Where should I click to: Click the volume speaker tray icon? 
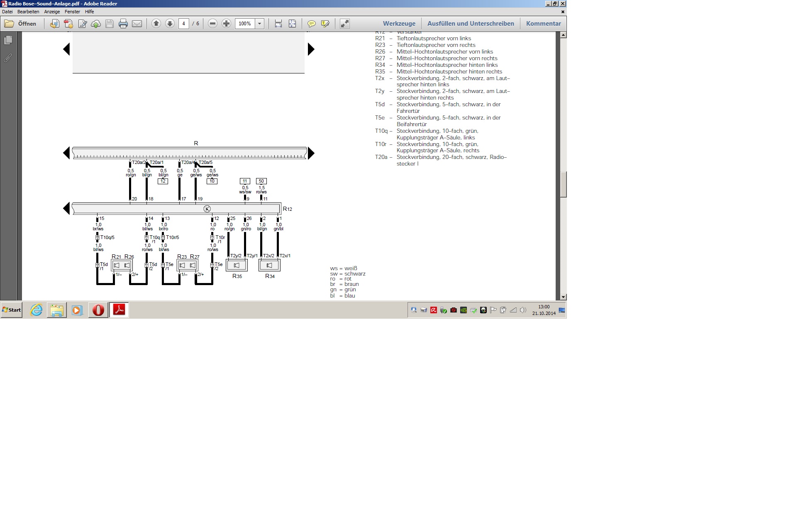523,310
